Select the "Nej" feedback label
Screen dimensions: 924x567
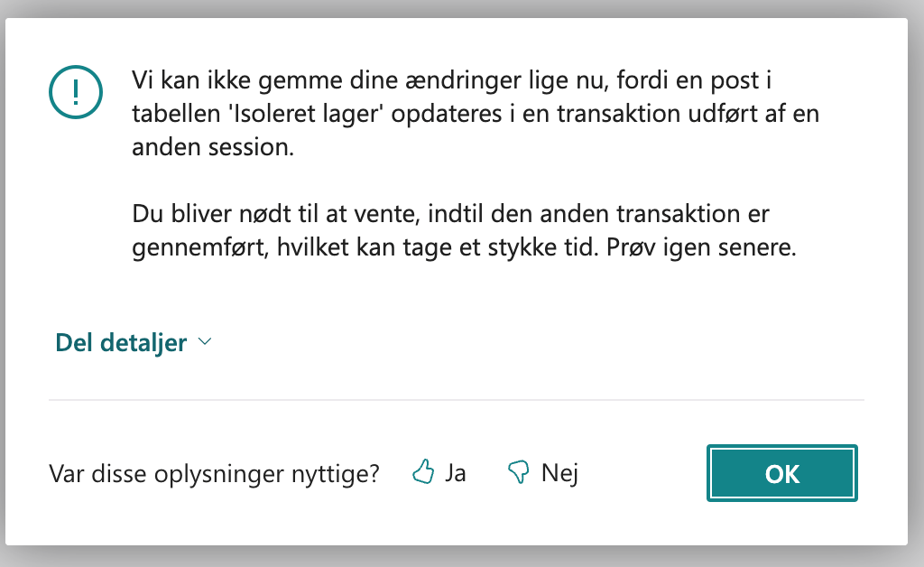point(559,472)
